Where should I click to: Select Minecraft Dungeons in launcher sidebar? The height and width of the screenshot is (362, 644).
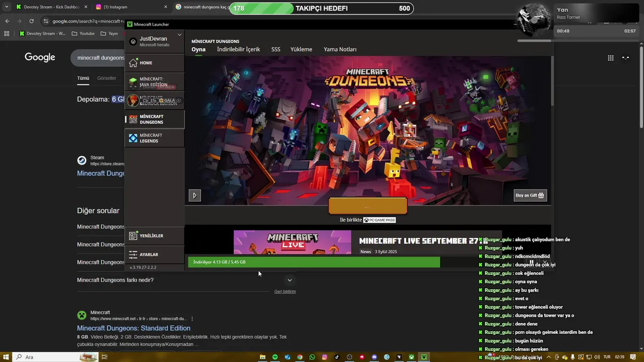(154, 119)
